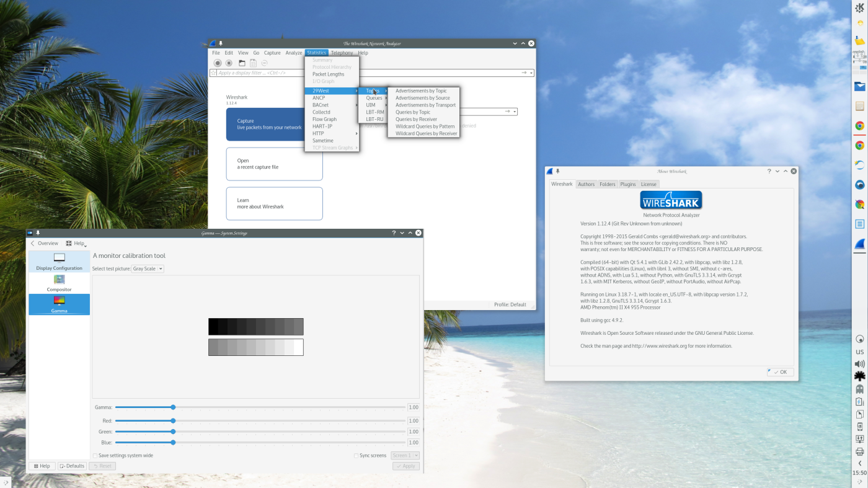This screenshot has height=488, width=868.
Task: Click the first Chrome icon in panel
Action: tap(859, 126)
